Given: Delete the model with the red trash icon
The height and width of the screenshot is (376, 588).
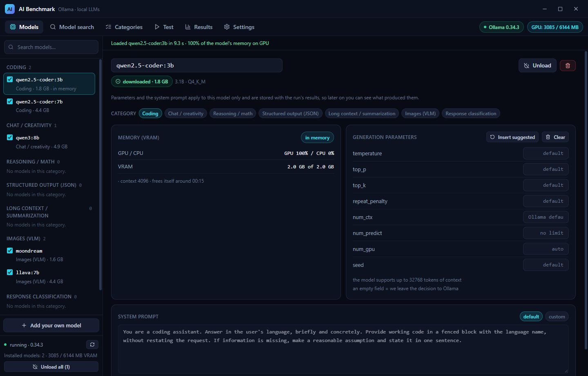Looking at the screenshot, I should pyautogui.click(x=568, y=65).
